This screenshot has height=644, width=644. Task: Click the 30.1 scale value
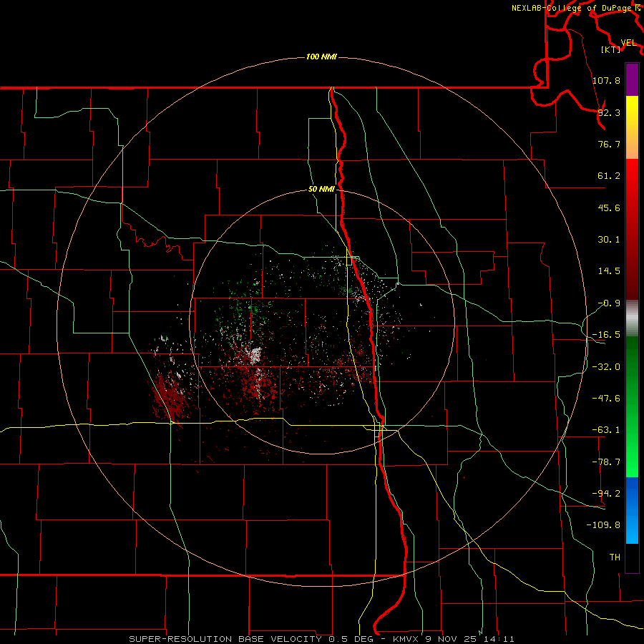click(x=609, y=240)
